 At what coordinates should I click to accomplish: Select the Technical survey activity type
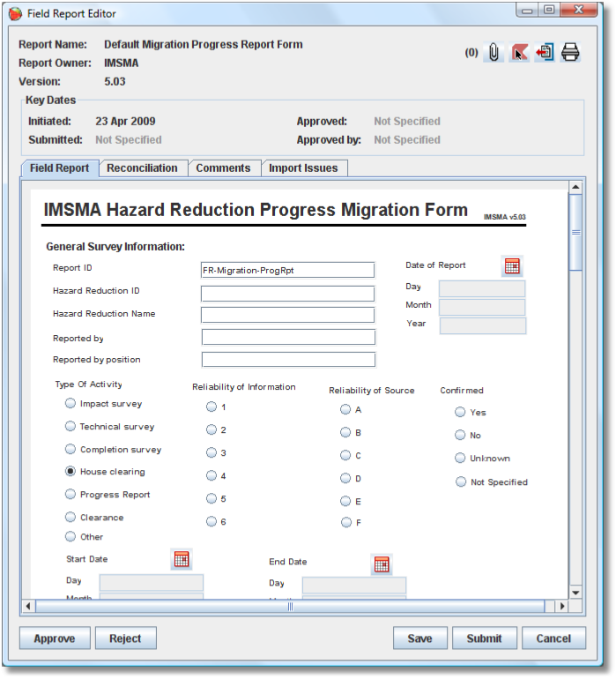(x=71, y=427)
